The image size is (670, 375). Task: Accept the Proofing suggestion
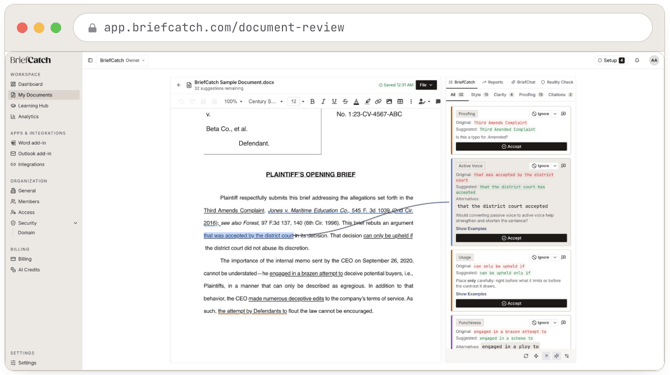coord(511,146)
